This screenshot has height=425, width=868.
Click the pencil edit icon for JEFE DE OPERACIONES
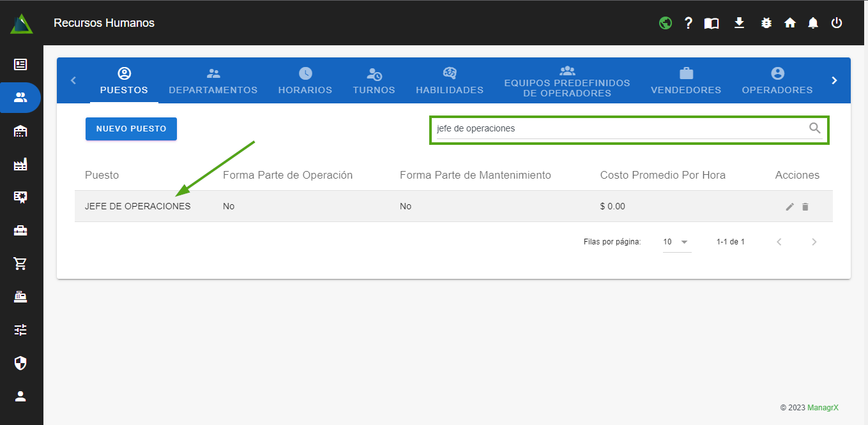(789, 207)
